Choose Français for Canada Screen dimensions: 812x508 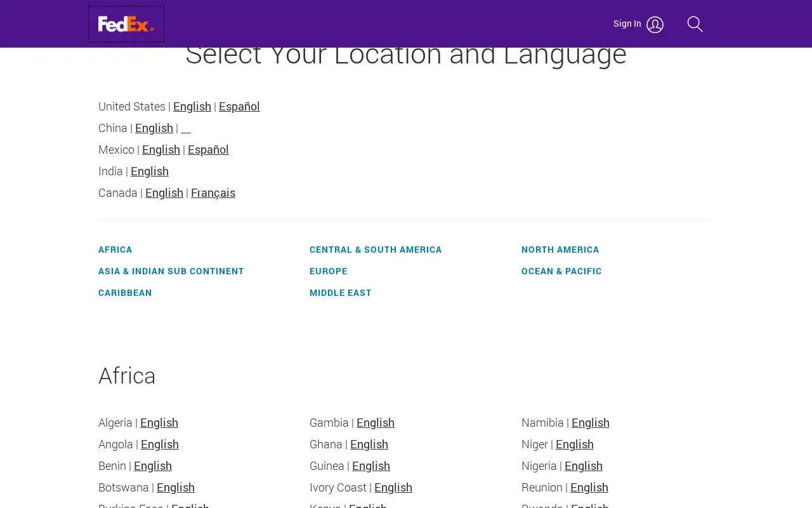213,193
